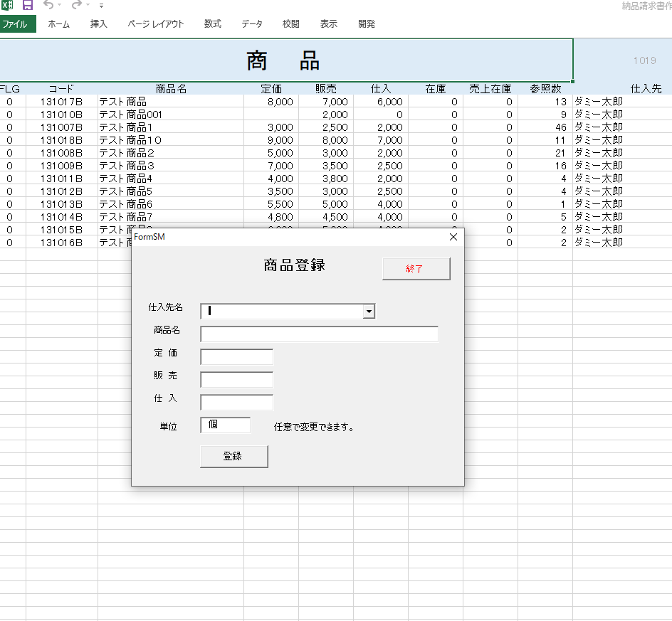The image size is (672, 621).
Task: Click the 参照数 column header
Action: [x=545, y=89]
